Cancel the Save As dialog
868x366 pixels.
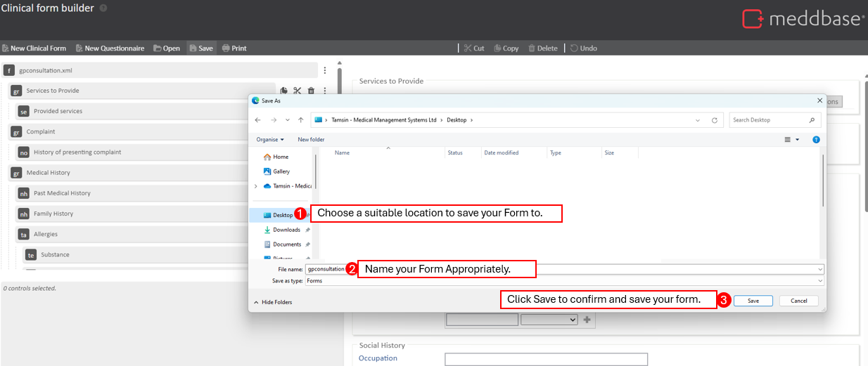[x=798, y=301]
